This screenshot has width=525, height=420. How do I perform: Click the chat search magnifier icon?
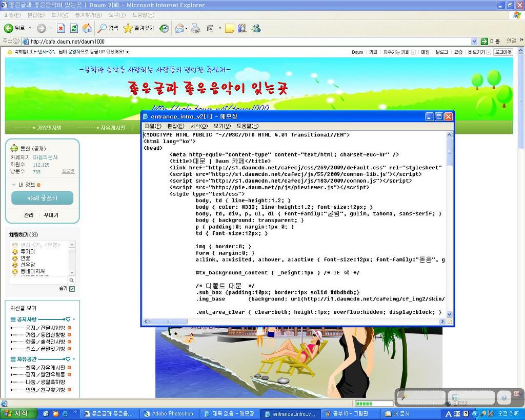[x=71, y=280]
